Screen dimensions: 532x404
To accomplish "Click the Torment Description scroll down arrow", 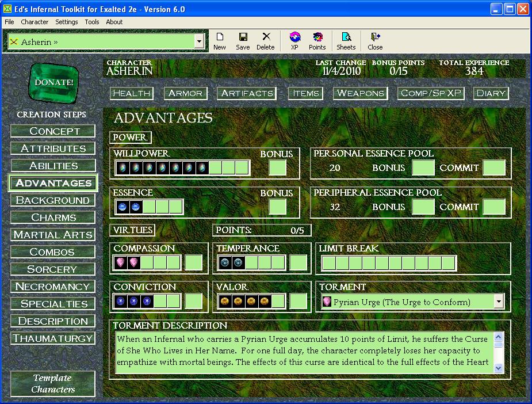I will coord(498,368).
